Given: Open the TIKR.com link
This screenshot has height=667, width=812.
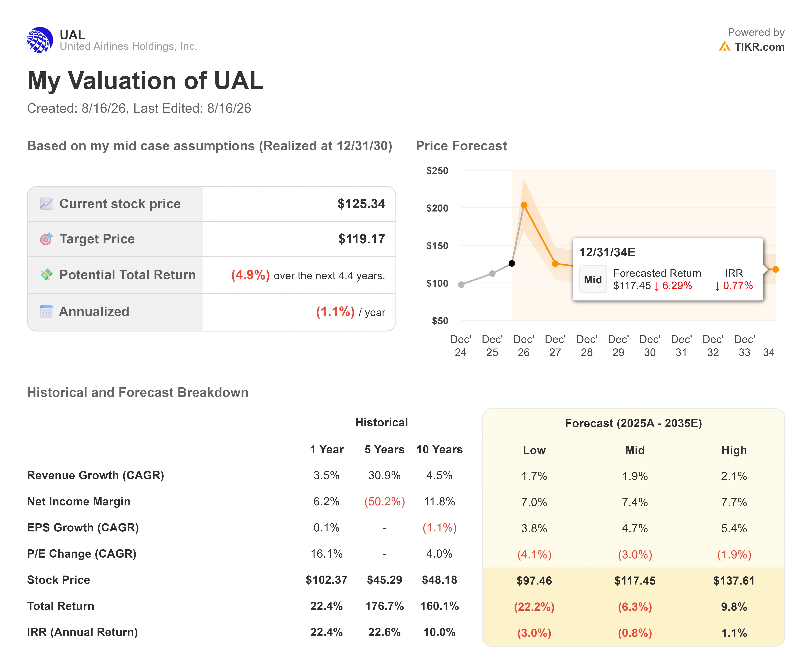Looking at the screenshot, I should click(x=759, y=47).
